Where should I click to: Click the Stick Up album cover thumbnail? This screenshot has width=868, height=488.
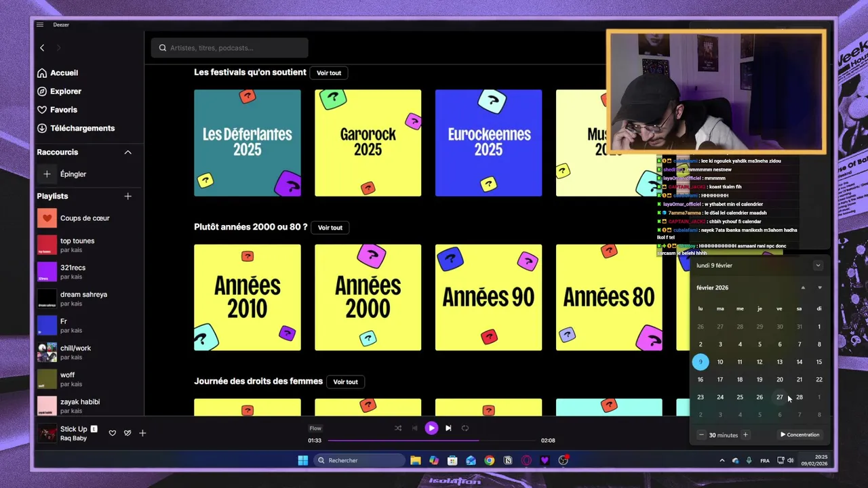(47, 433)
